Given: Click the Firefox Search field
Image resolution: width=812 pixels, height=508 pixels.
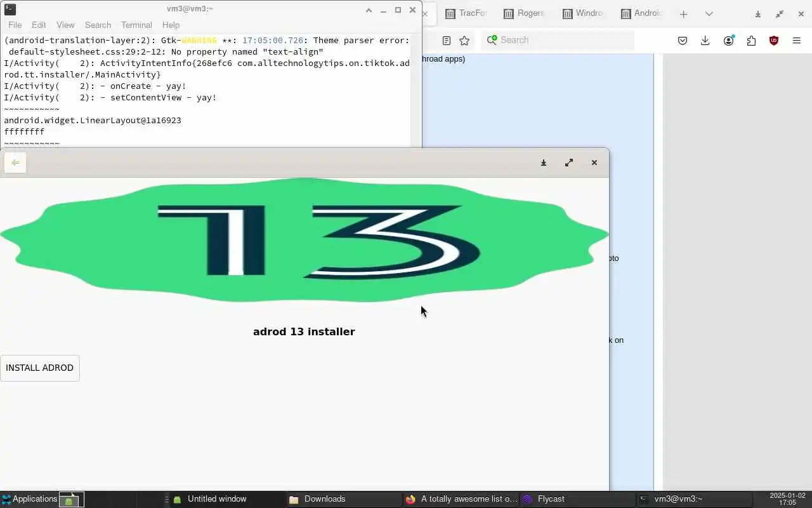Looking at the screenshot, I should (x=558, y=40).
